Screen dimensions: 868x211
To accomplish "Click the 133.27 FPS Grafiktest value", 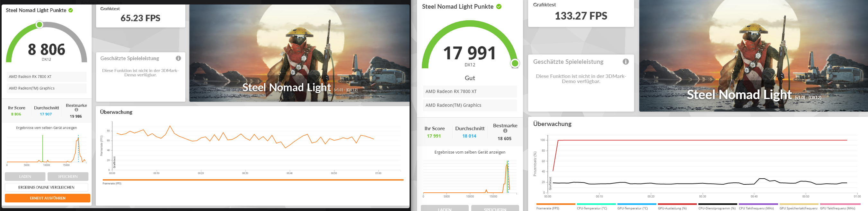I will coord(581,16).
